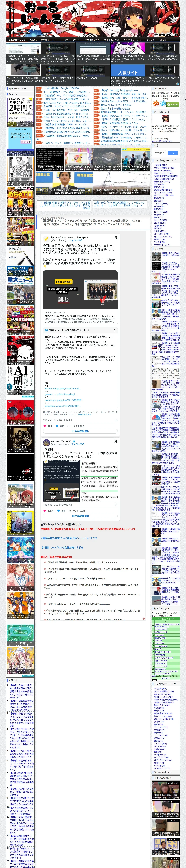
Task: Click フォローする next to @Nathankirinoha
Action: point(78,444)
